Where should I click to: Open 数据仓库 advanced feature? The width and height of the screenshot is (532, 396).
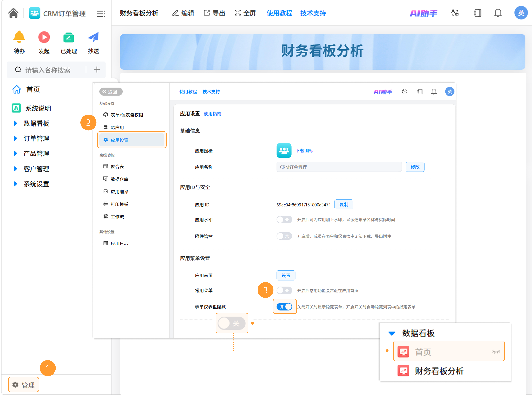coord(116,179)
